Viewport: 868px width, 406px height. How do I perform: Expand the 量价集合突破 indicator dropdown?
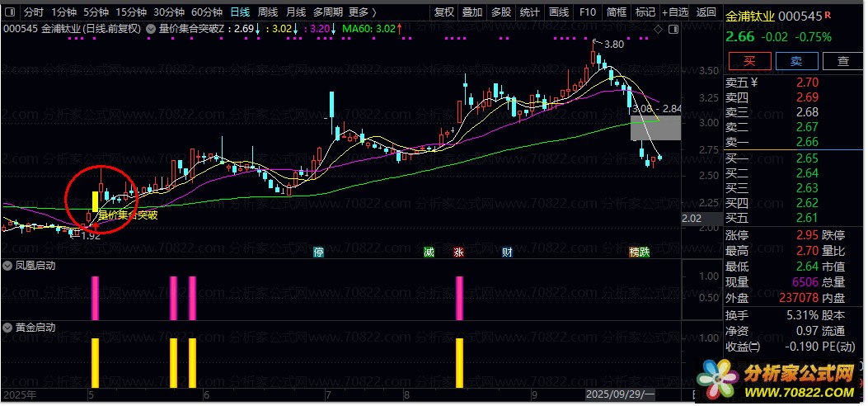coord(149,29)
